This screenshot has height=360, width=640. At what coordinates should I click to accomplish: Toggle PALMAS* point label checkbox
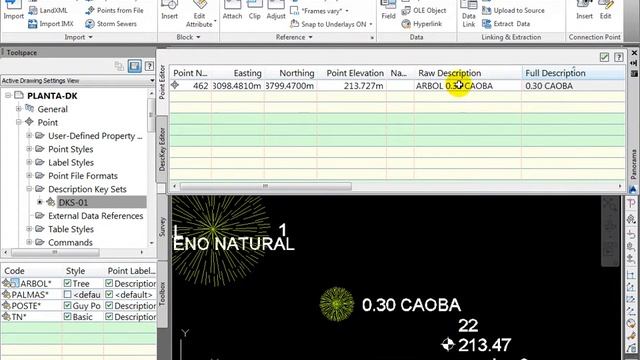pos(109,294)
